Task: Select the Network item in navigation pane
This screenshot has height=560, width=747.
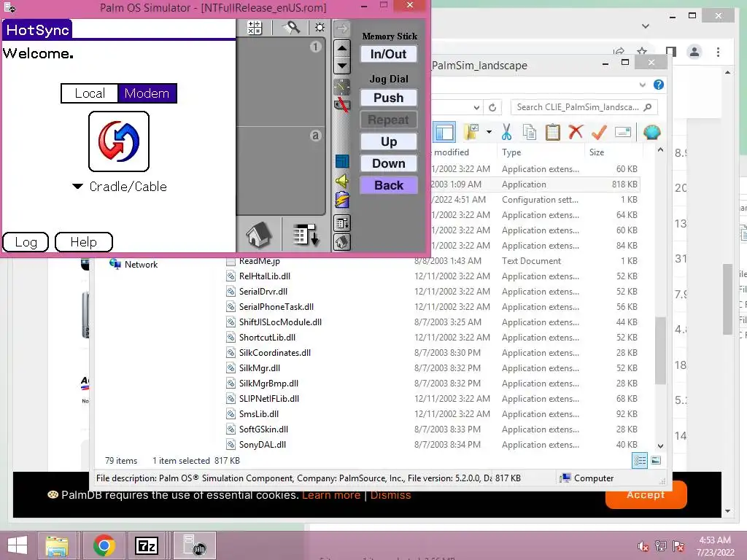Action: click(x=134, y=264)
